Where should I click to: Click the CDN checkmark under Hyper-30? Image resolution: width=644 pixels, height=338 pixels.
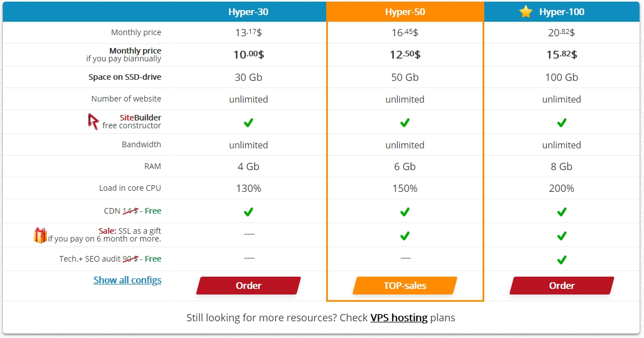(249, 211)
